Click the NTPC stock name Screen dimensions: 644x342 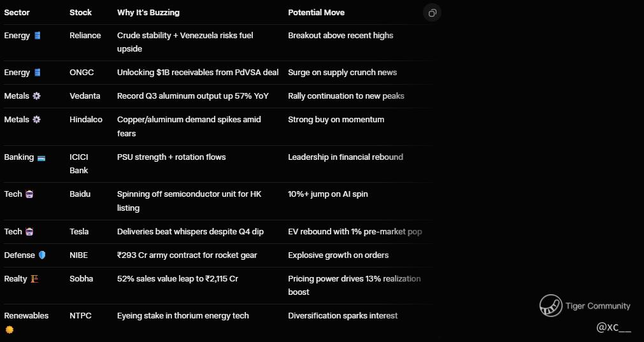pos(80,316)
